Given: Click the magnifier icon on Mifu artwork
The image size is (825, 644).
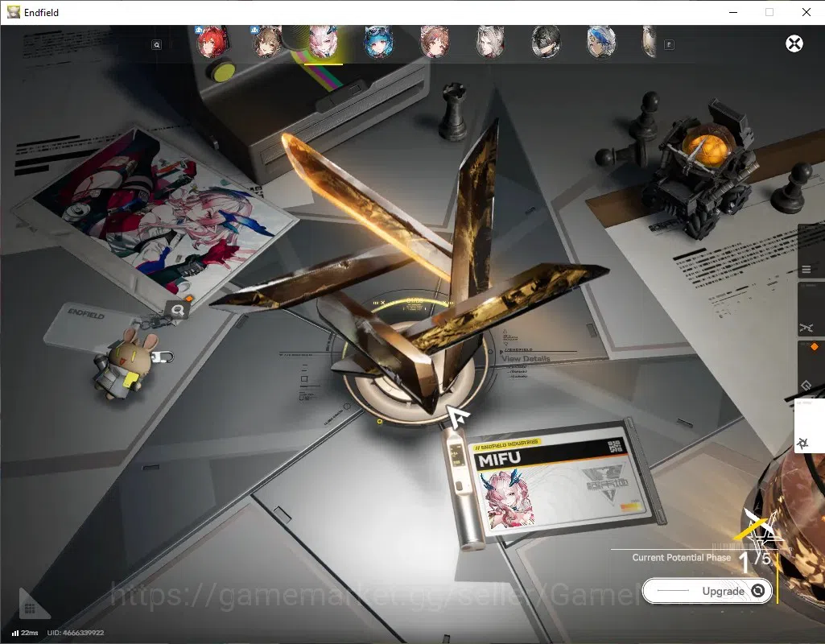Looking at the screenshot, I should point(178,310).
